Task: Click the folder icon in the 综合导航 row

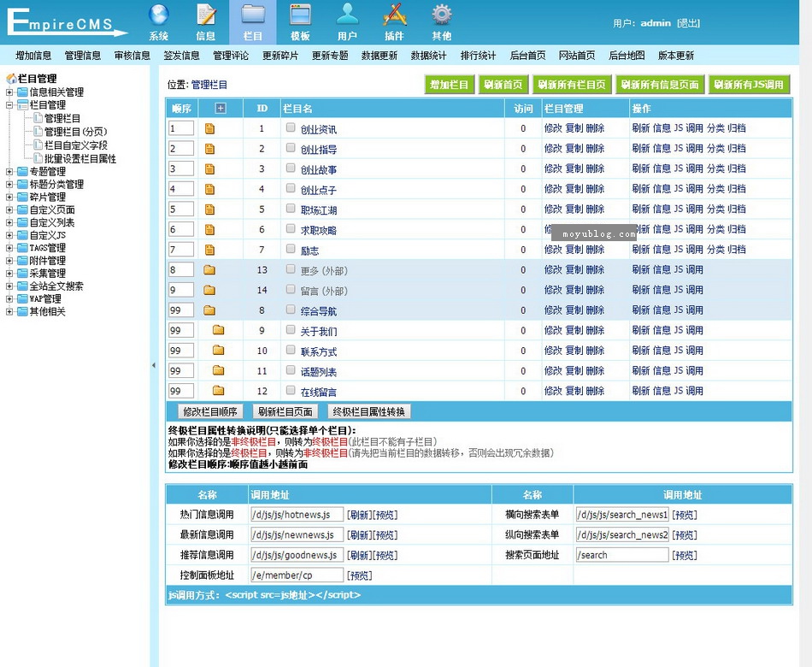Action: click(x=209, y=310)
